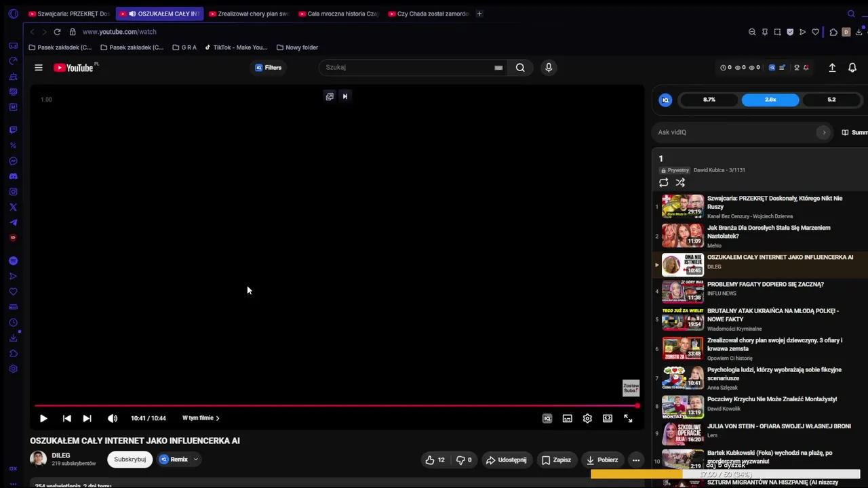Play the video
868x488 pixels.
click(43, 418)
